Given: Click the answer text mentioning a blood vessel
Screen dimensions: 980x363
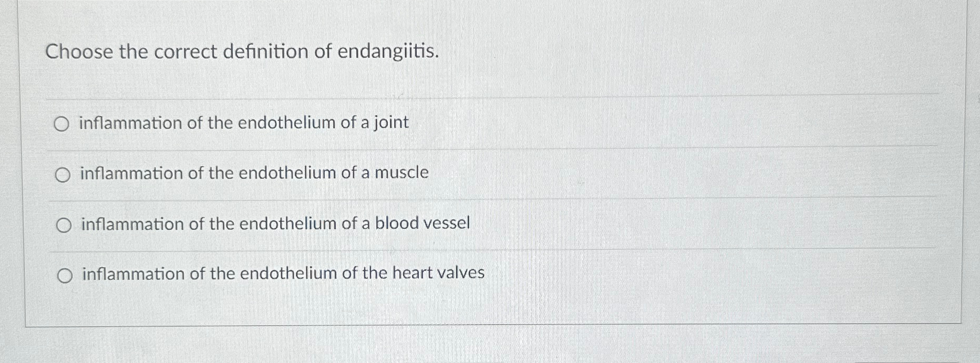Looking at the screenshot, I should pyautogui.click(x=274, y=224).
